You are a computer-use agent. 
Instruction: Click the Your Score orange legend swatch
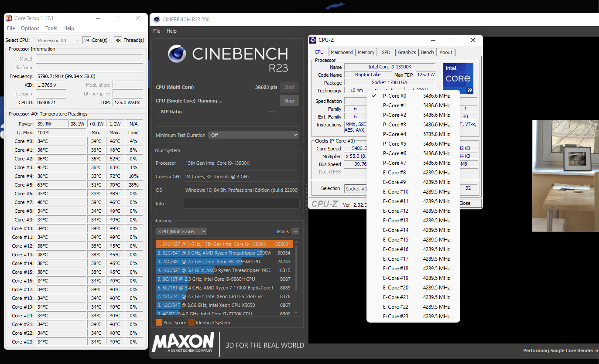pos(159,323)
